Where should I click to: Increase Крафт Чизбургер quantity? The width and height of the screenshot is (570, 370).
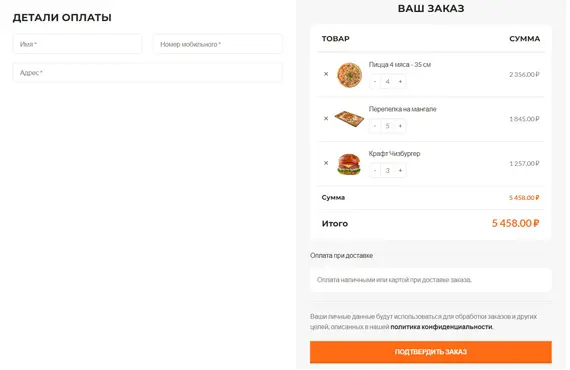coord(400,170)
